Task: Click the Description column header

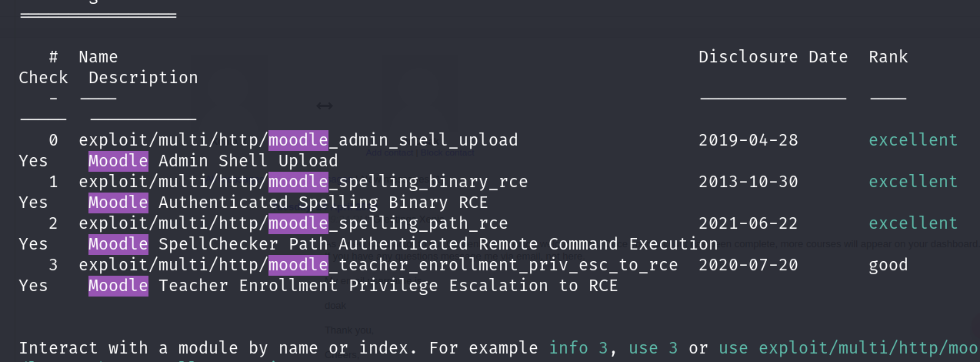Action: 143,78
